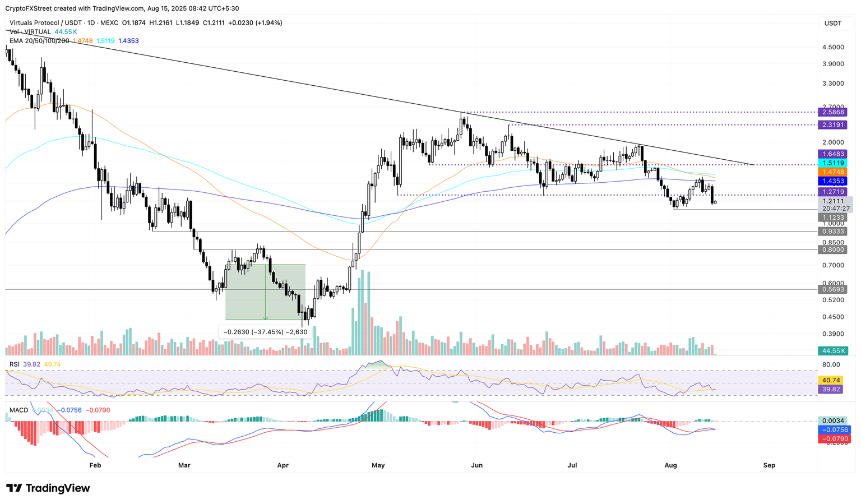The width and height of the screenshot is (861, 504).
Task: Select the 0.9333 support level label
Action: pyautogui.click(x=832, y=232)
